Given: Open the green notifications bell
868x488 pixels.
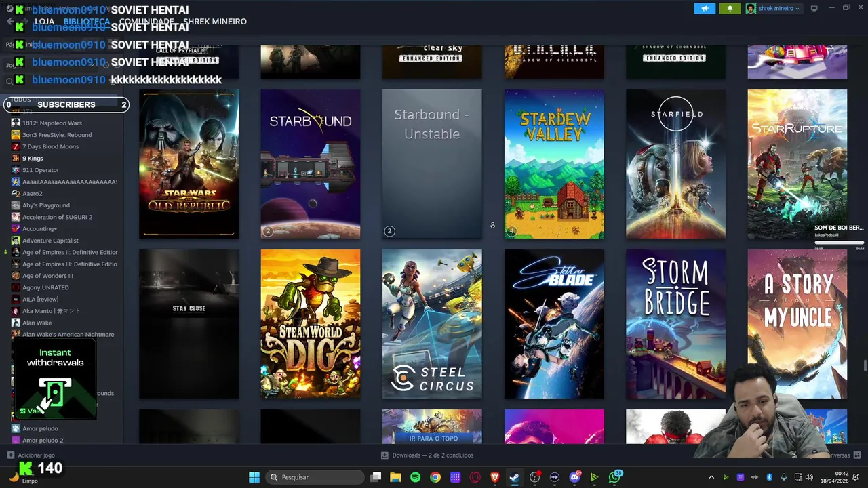Looking at the screenshot, I should click(x=730, y=9).
